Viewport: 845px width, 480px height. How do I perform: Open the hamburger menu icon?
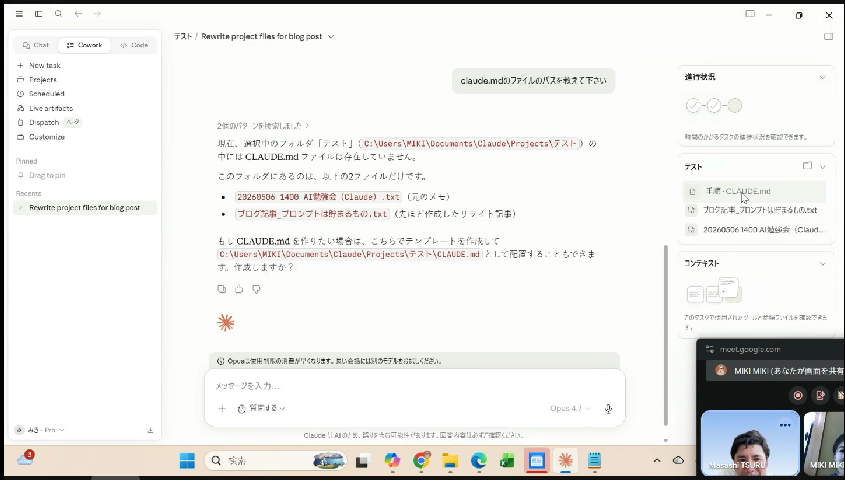click(19, 14)
